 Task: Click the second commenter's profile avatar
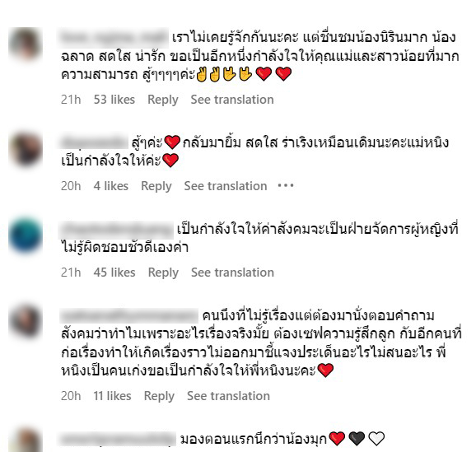pos(26,149)
